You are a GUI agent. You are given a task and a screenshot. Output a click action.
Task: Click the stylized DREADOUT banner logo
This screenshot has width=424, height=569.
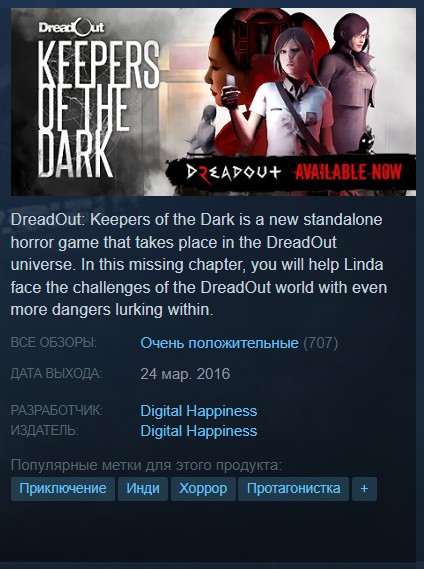[233, 172]
